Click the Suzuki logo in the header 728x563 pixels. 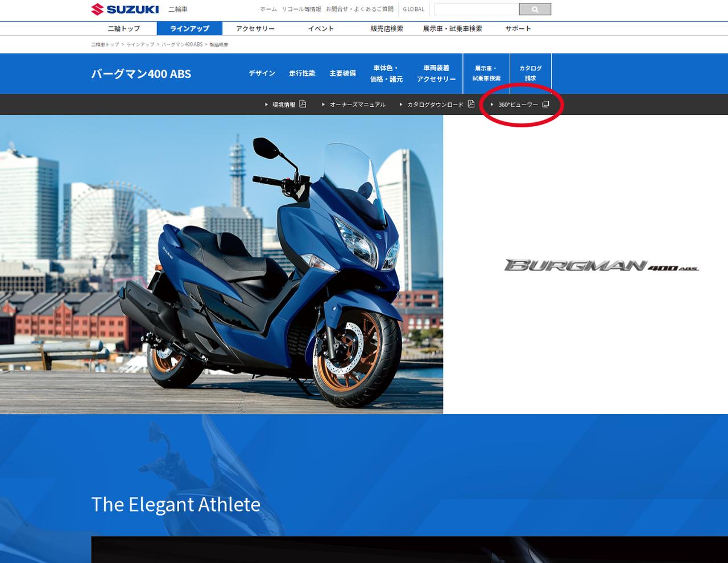click(125, 9)
